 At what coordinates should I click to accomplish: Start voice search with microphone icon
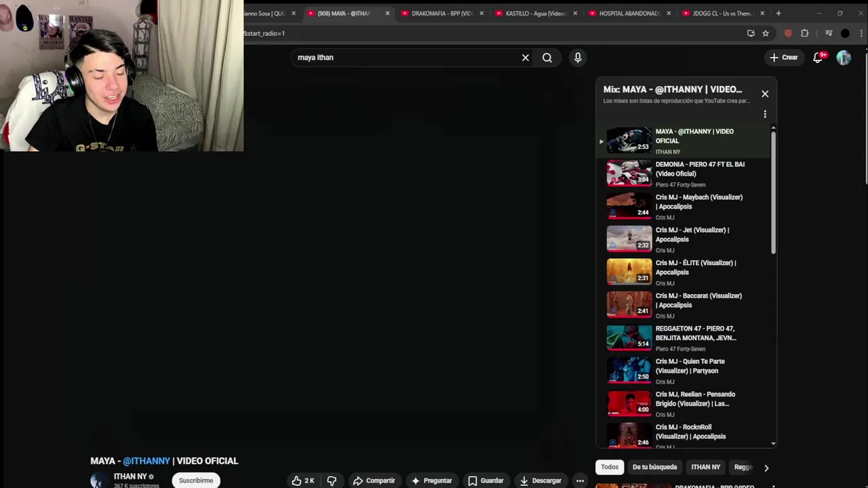click(578, 58)
